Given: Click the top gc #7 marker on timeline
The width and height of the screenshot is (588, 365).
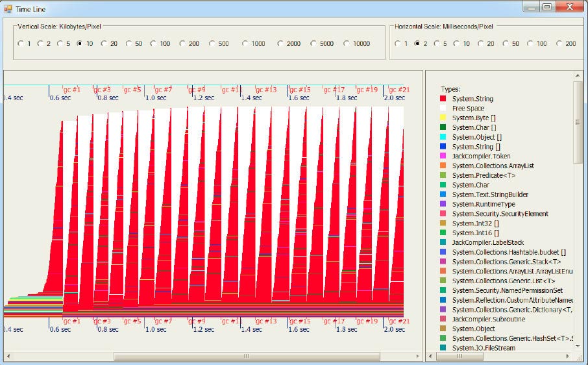Looking at the screenshot, I should [x=163, y=90].
